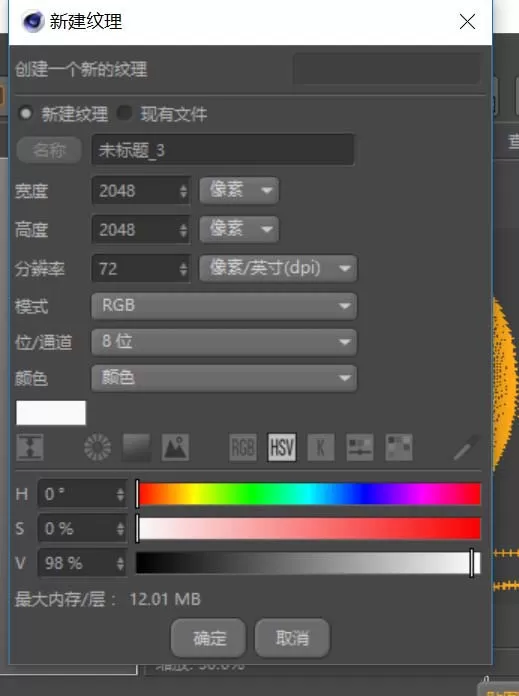Open color swatches mode
Screen dimensions: 519x696
click(399, 447)
